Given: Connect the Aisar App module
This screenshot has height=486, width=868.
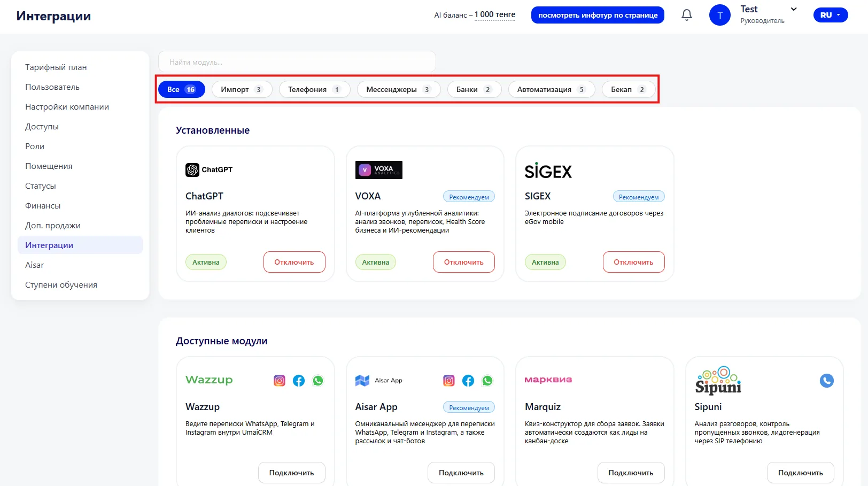Looking at the screenshot, I should (x=461, y=473).
